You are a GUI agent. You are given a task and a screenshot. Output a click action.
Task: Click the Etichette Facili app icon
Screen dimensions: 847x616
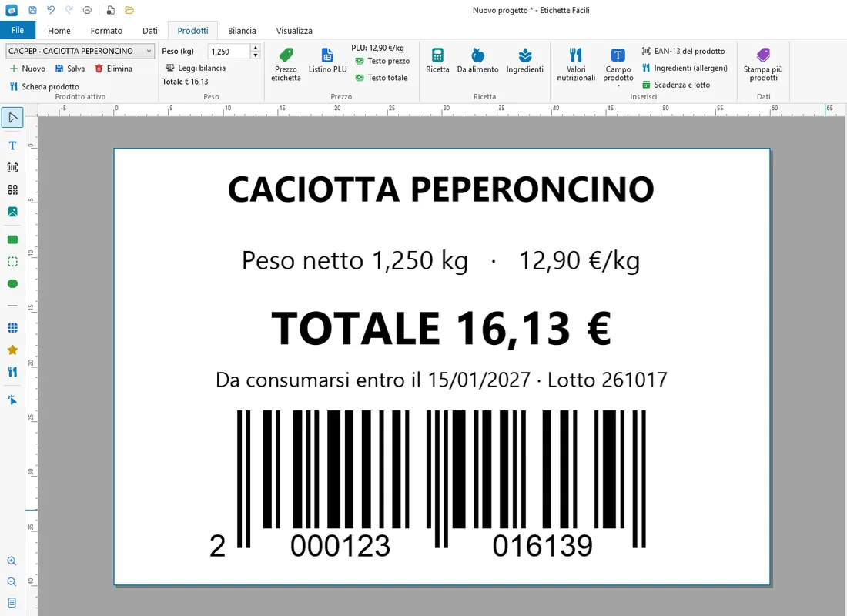pyautogui.click(x=12, y=10)
